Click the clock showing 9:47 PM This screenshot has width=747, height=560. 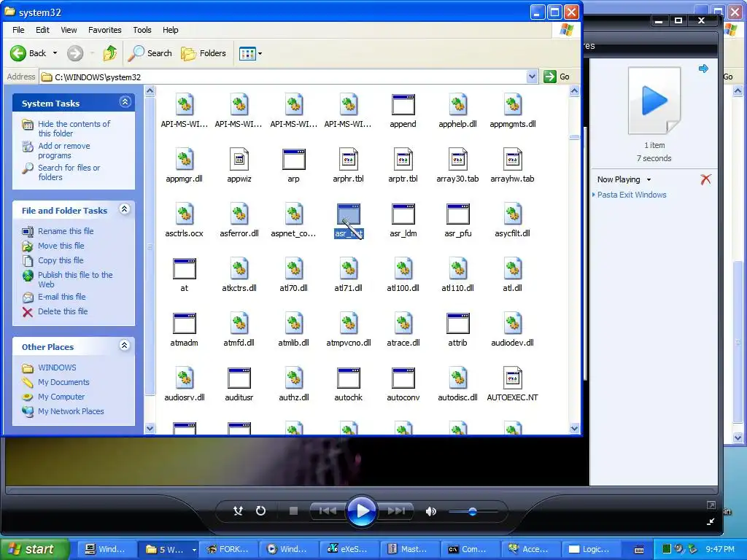(720, 550)
